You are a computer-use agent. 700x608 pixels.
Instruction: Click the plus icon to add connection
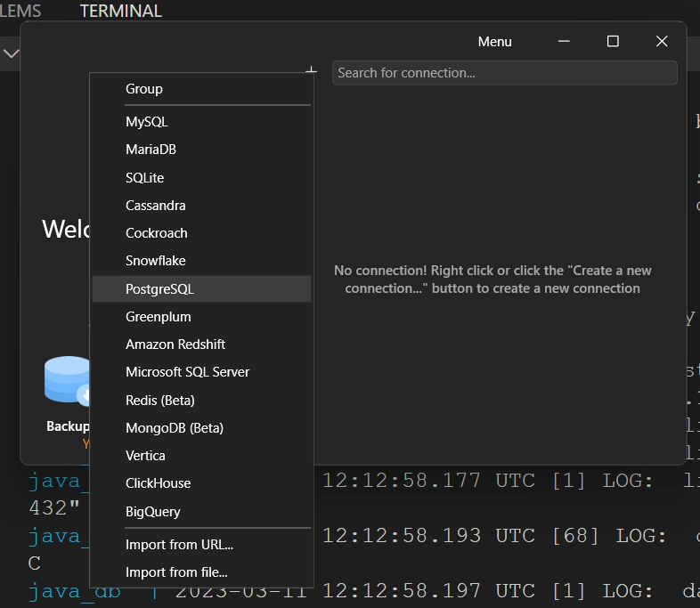tap(312, 69)
